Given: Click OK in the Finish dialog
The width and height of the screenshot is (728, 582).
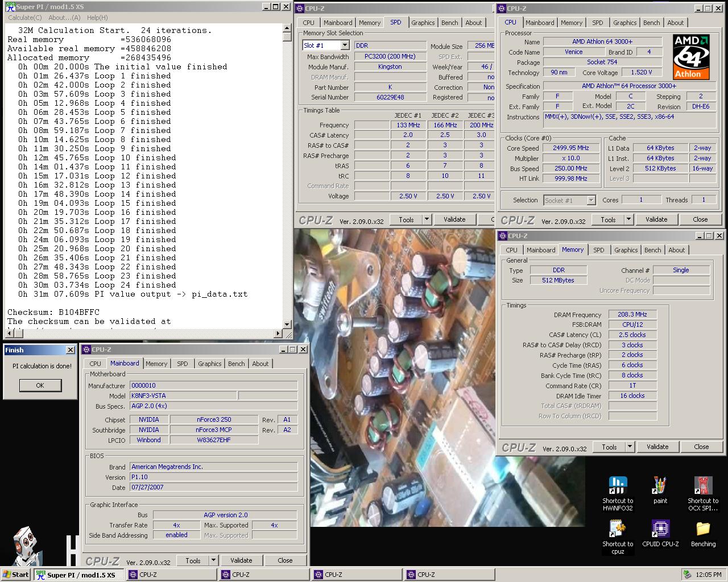Looking at the screenshot, I should click(40, 385).
